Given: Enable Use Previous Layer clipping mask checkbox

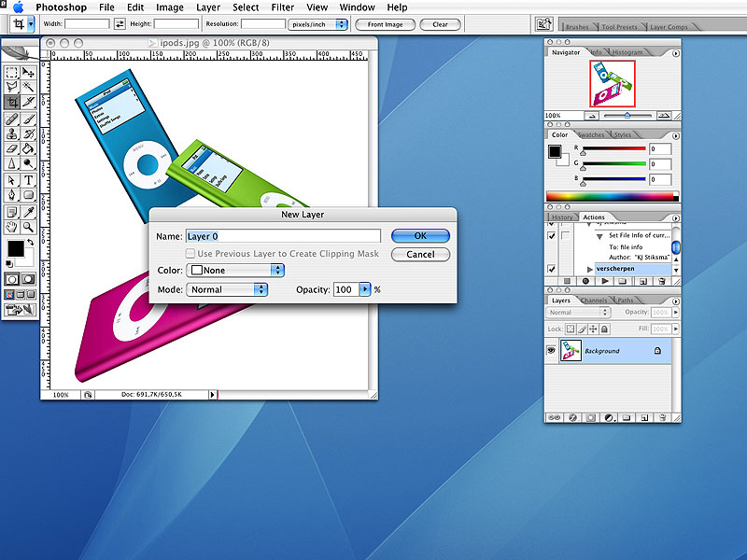Looking at the screenshot, I should [190, 254].
